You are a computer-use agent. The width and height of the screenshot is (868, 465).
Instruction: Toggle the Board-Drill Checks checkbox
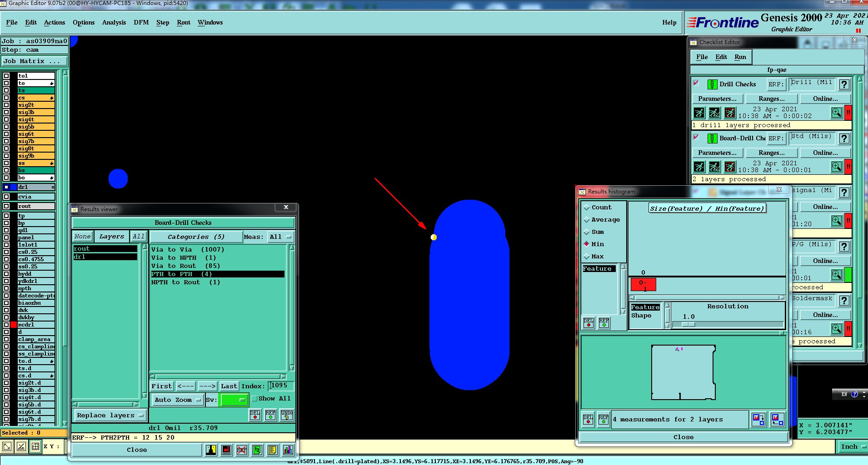[696, 137]
